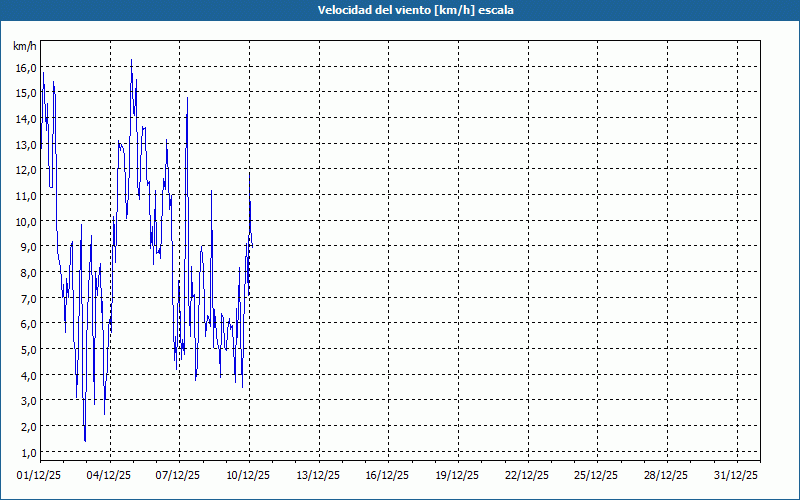The height and width of the screenshot is (500, 800).
Task: Select the 16,0 value on the vertical axis
Action: (25, 68)
